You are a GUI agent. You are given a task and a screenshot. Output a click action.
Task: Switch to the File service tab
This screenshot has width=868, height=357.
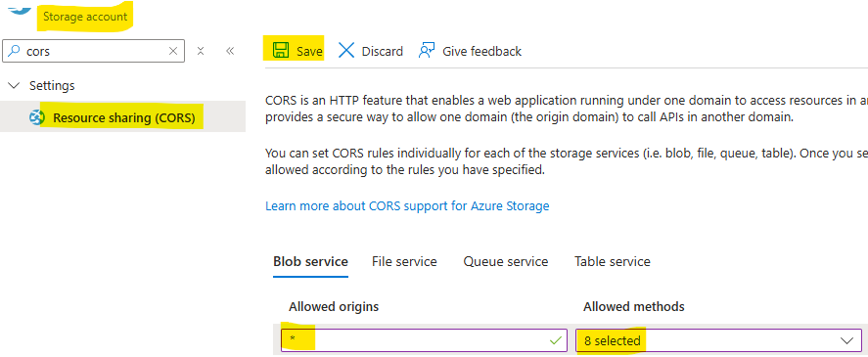click(x=404, y=261)
